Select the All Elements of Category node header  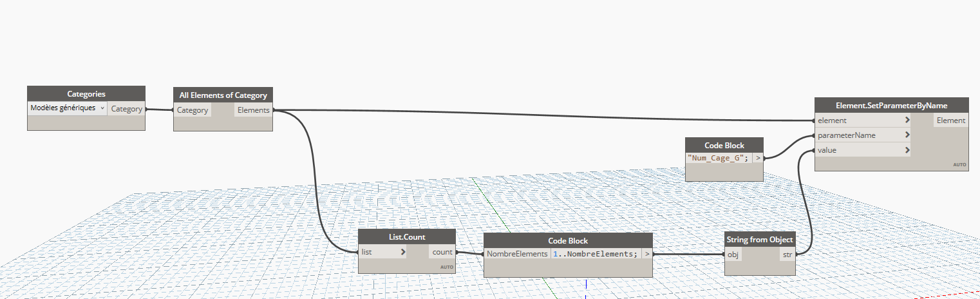223,95
